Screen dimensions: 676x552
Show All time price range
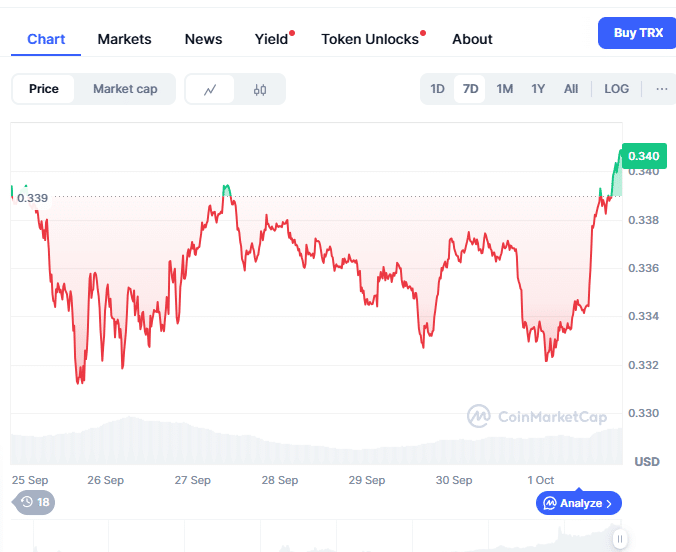(571, 89)
